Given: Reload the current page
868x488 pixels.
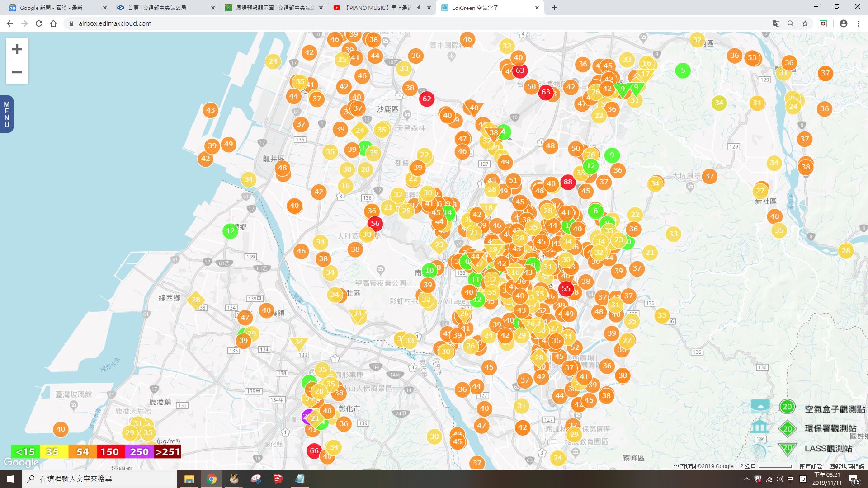Looking at the screenshot, I should pyautogui.click(x=39, y=23).
